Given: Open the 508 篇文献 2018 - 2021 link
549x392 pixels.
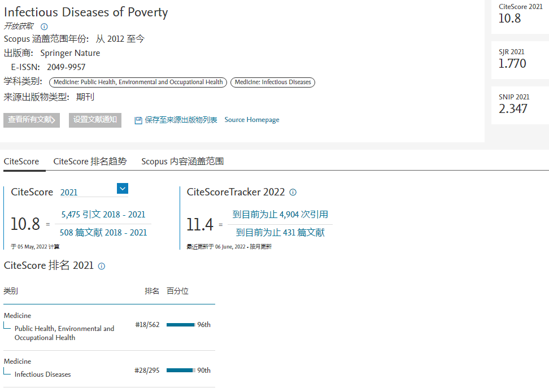Looking at the screenshot, I should [x=103, y=232].
